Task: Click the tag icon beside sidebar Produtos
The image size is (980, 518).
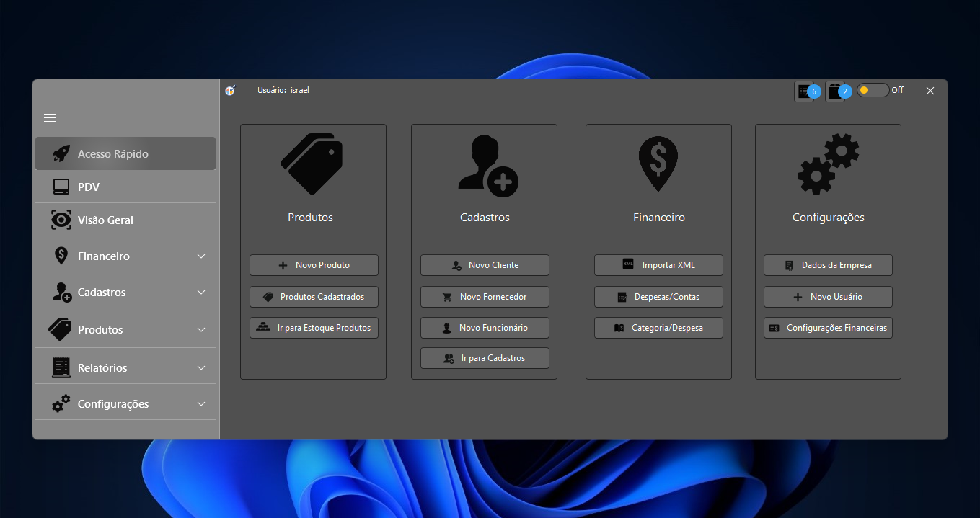Action: (x=61, y=329)
